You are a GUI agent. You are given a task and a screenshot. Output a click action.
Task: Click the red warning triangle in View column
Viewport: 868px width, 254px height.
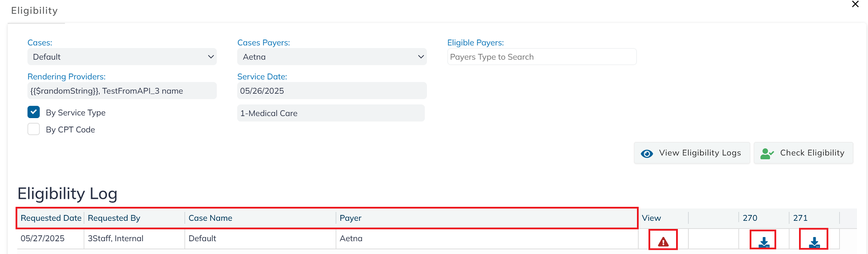click(663, 242)
